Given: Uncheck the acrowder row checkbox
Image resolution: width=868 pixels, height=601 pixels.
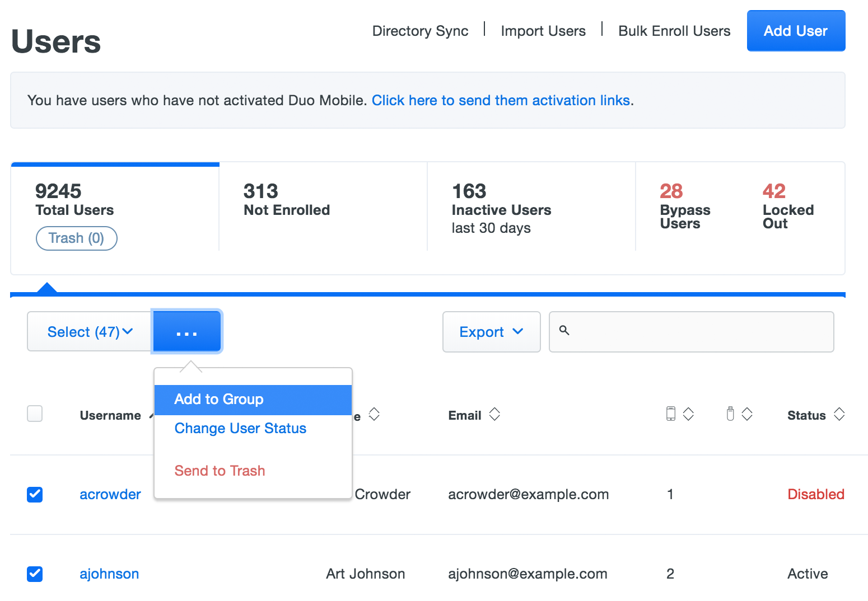Looking at the screenshot, I should tap(35, 494).
